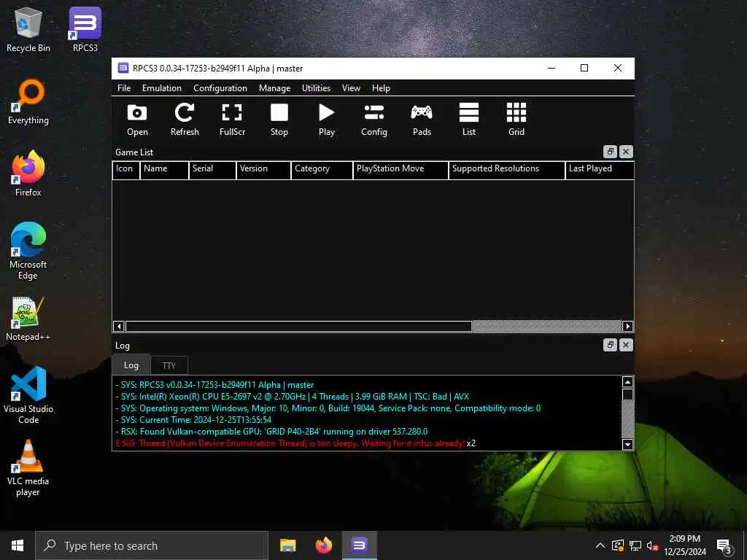Select the Log tab
Viewport: 747px width, 560px height.
131,365
